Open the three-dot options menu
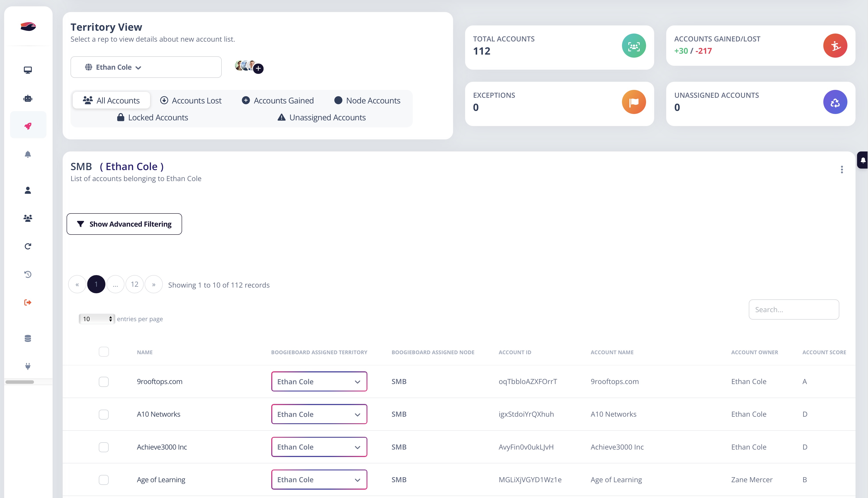Image resolution: width=868 pixels, height=498 pixels. (842, 170)
